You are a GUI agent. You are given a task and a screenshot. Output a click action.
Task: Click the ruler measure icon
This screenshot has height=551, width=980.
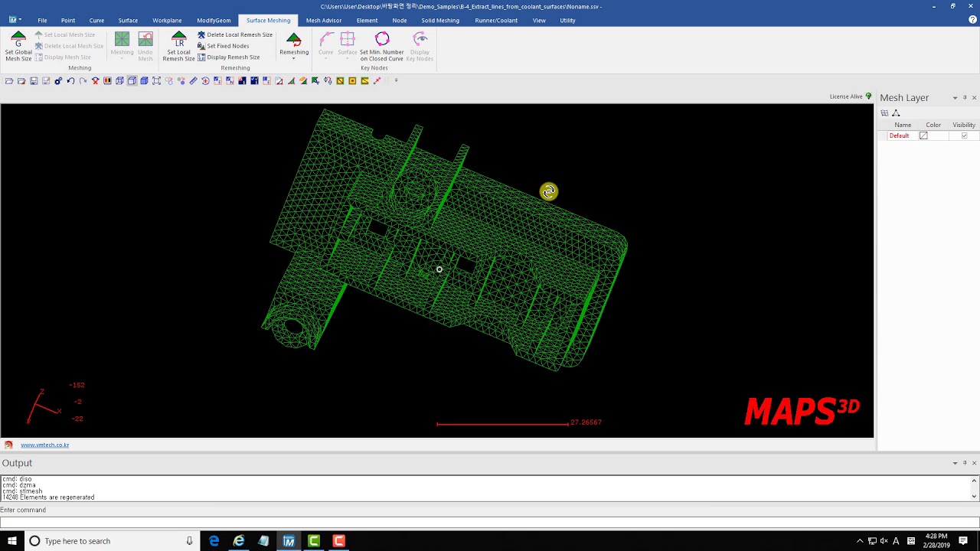click(x=193, y=81)
